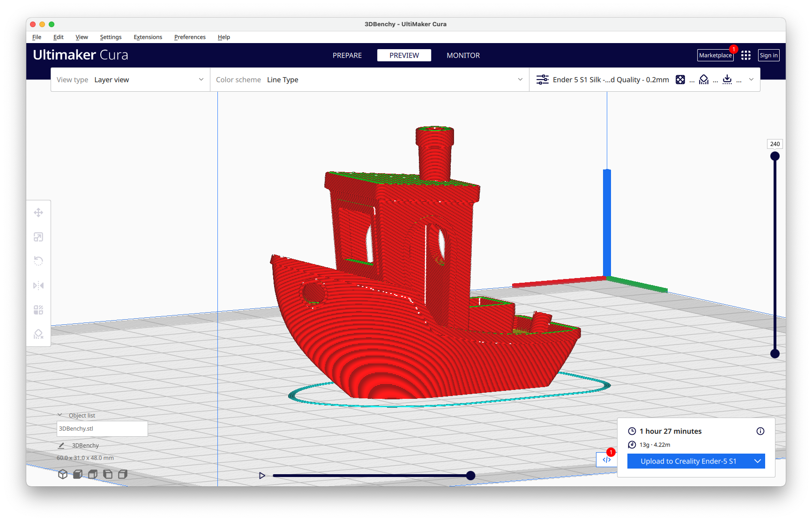Viewport: 812px width, 521px height.
Task: Open the Upload to Creality Ender-5 S1 dropdown
Action: (x=757, y=461)
